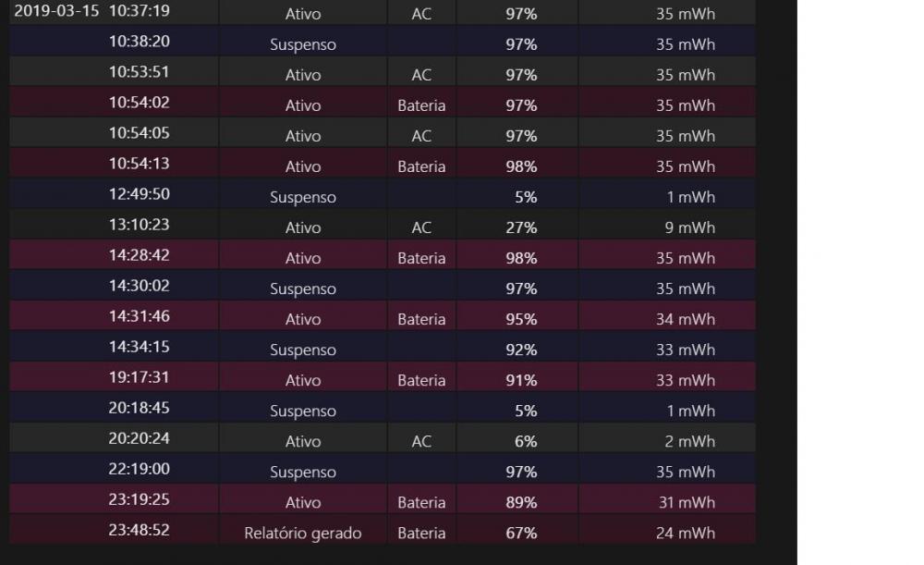Click the 89% capacity cell
Screen dimensions: 924x565
[x=521, y=502]
